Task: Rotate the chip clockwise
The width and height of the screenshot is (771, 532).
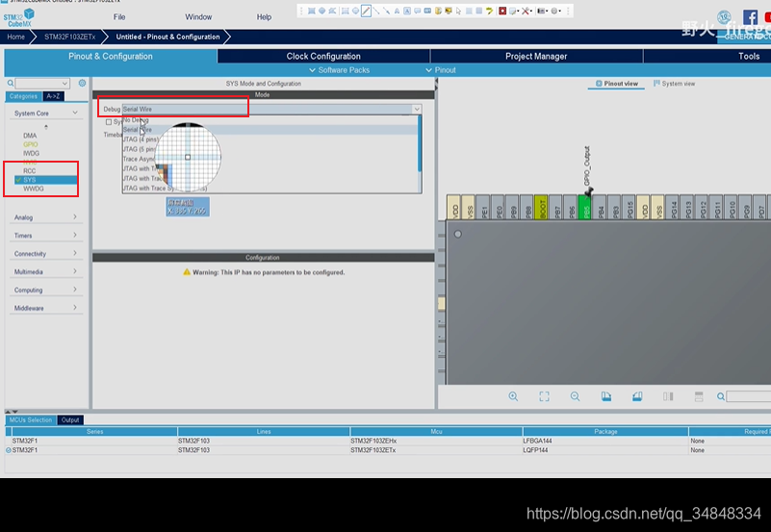Action: (x=605, y=396)
